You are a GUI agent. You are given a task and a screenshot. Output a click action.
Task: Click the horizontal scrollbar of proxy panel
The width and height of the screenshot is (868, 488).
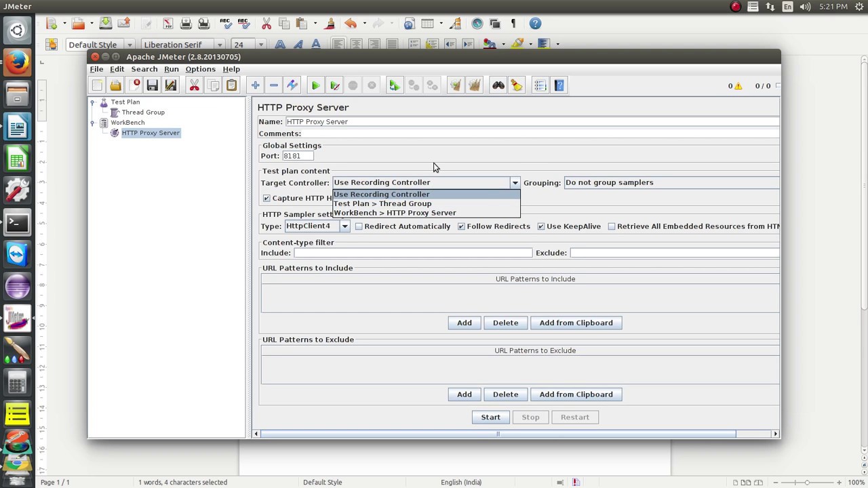click(498, 434)
